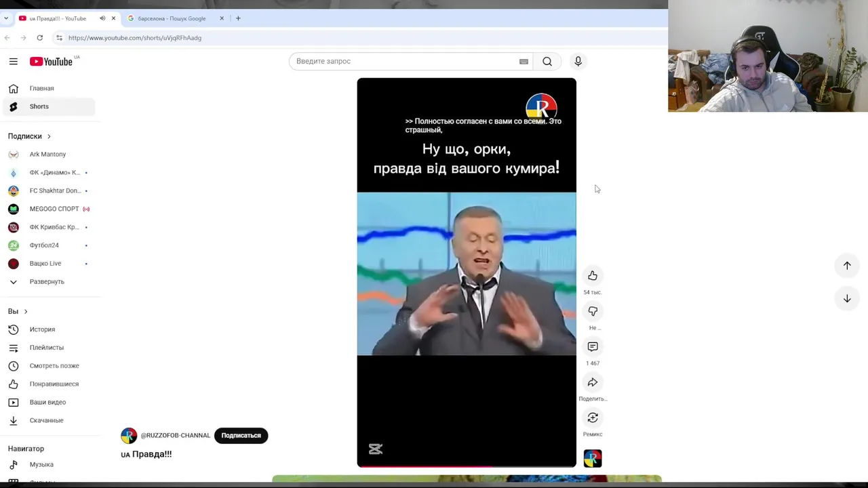Open Ваши видео page
Image resolution: width=868 pixels, height=488 pixels.
point(49,402)
